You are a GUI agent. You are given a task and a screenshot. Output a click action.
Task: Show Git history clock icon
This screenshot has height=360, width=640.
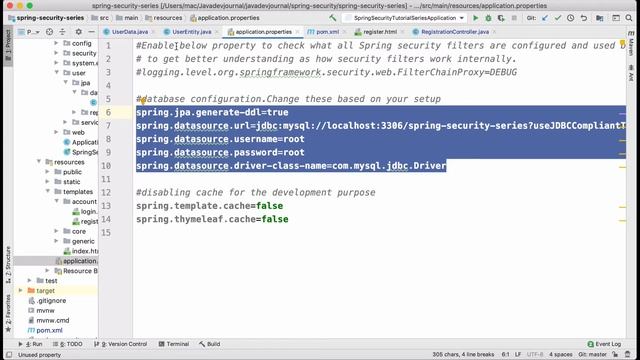(x=571, y=18)
